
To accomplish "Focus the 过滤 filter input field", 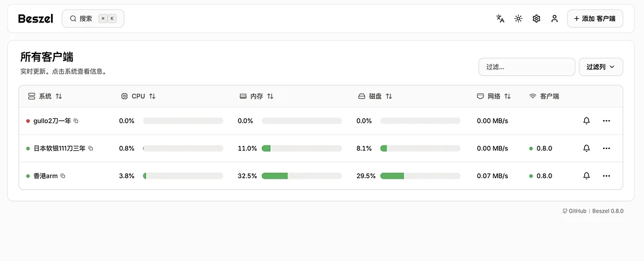I will (x=526, y=67).
